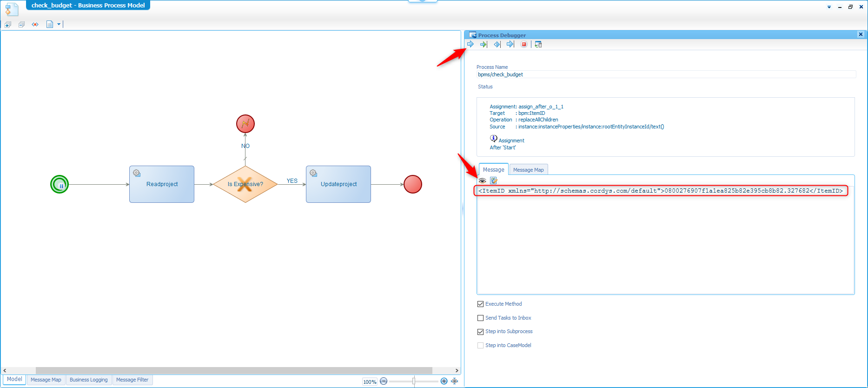This screenshot has height=388, width=868.
Task: Select the Is Expensive? decision diamond
Action: (245, 184)
